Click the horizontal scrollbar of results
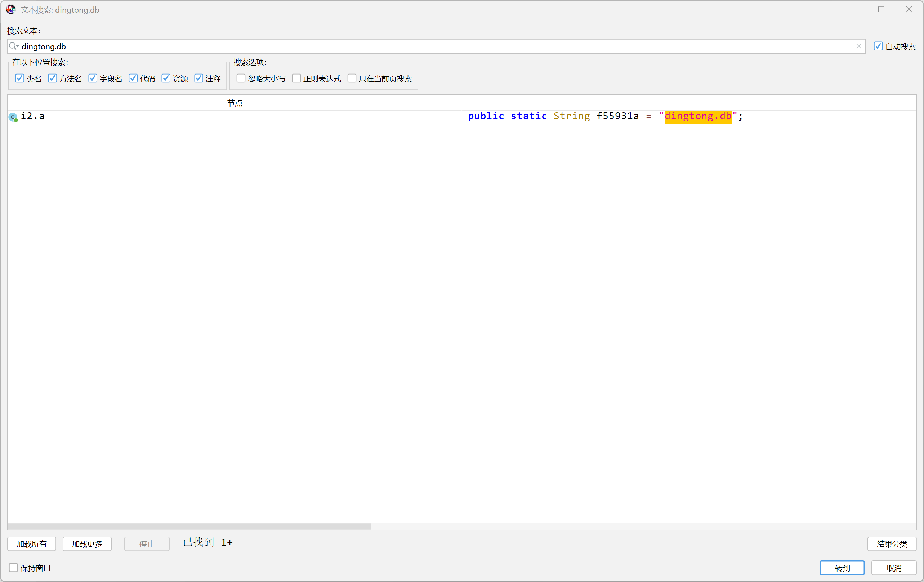Image resolution: width=924 pixels, height=582 pixels. (x=189, y=527)
